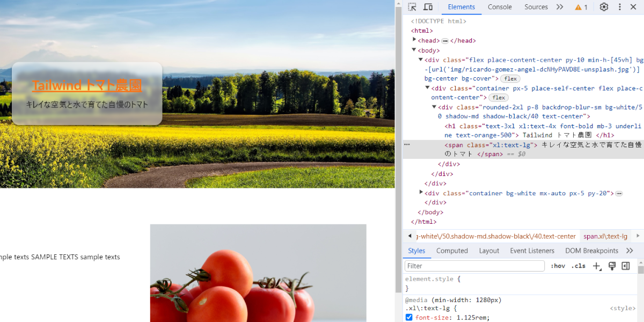The height and width of the screenshot is (322, 644).
Task: Collapse the container px-5 div node
Action: pos(428,87)
